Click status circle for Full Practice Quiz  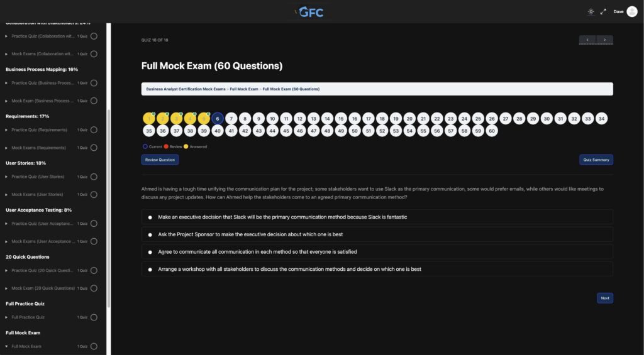[x=94, y=317]
